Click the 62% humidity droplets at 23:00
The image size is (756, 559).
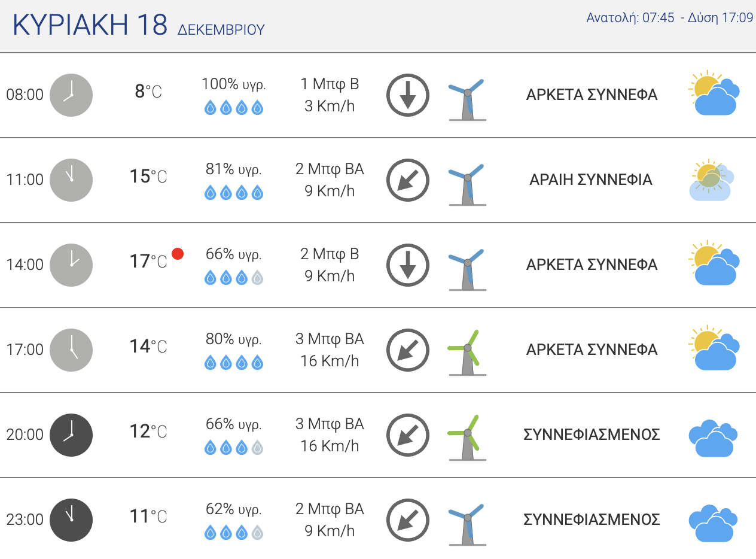[x=234, y=533]
